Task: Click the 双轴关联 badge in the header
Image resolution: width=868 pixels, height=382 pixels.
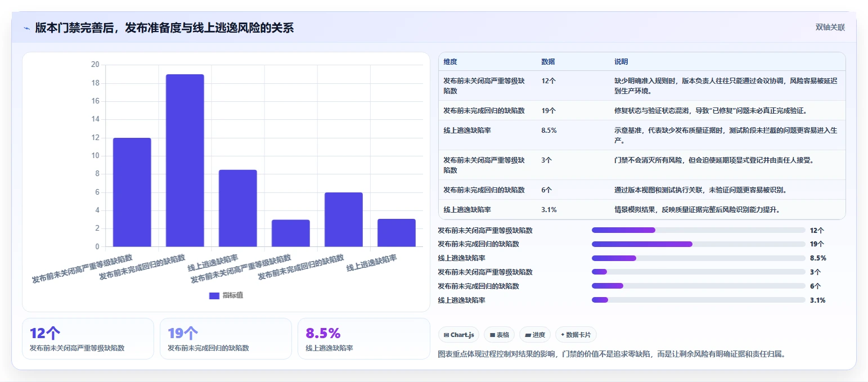Action: [830, 27]
